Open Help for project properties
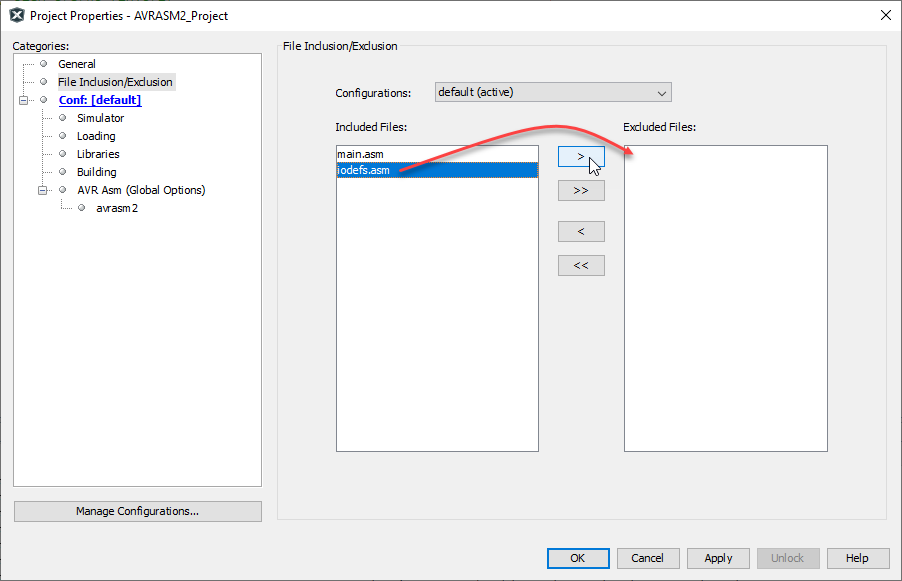The height and width of the screenshot is (581, 902). coord(858,558)
